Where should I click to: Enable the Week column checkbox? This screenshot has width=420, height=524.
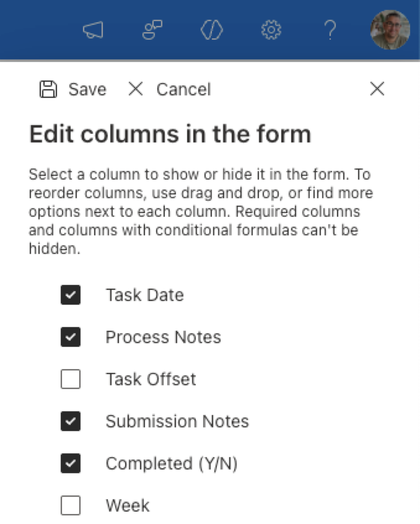point(71,505)
